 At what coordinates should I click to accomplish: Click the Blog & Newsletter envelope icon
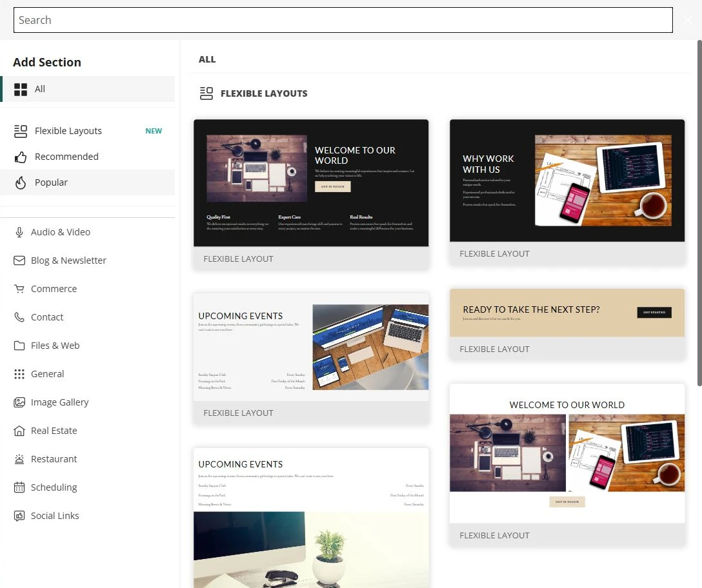pyautogui.click(x=19, y=260)
